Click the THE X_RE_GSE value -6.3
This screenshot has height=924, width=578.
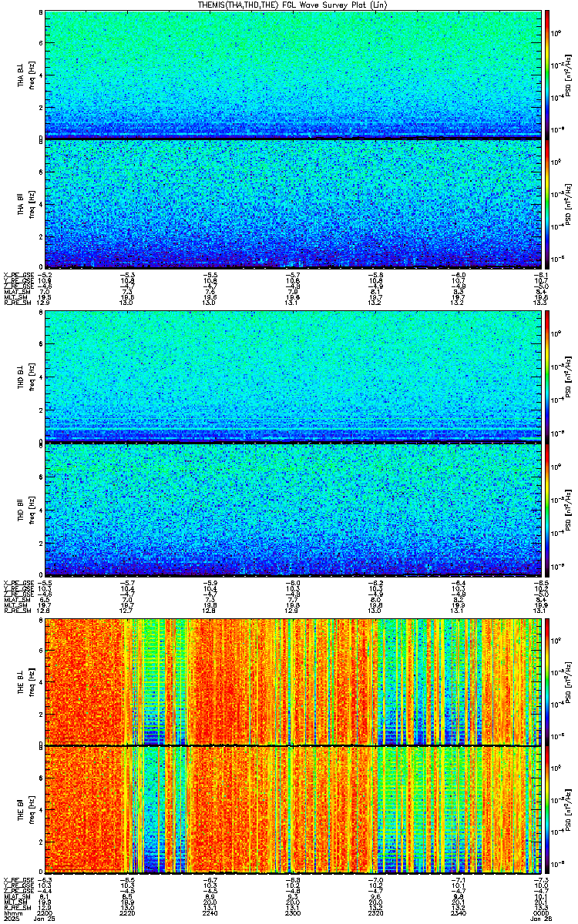45,880
